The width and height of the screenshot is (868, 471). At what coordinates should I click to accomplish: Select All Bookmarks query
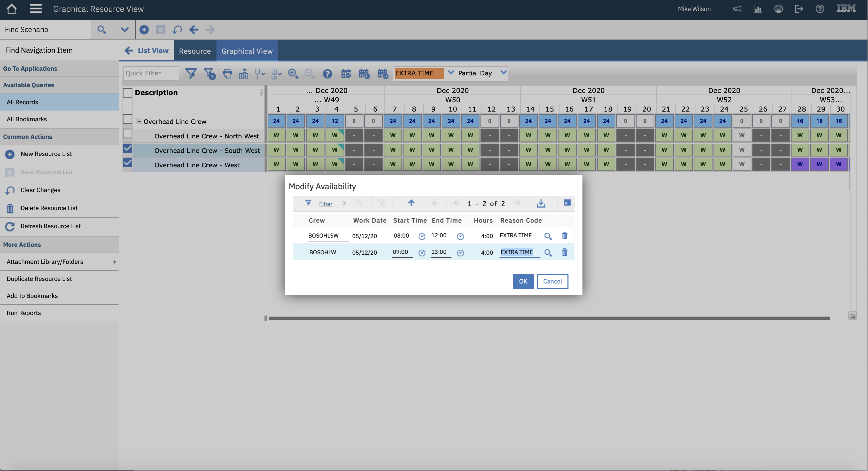coord(27,119)
